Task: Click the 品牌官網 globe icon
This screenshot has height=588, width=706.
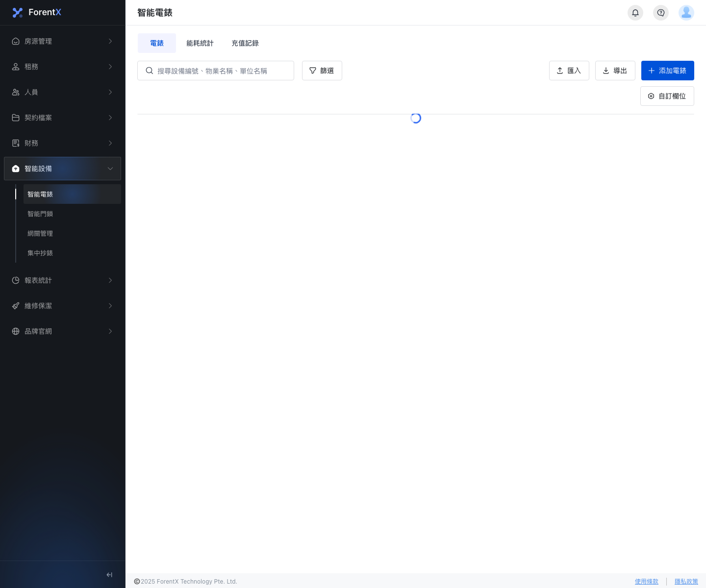Action: click(16, 331)
